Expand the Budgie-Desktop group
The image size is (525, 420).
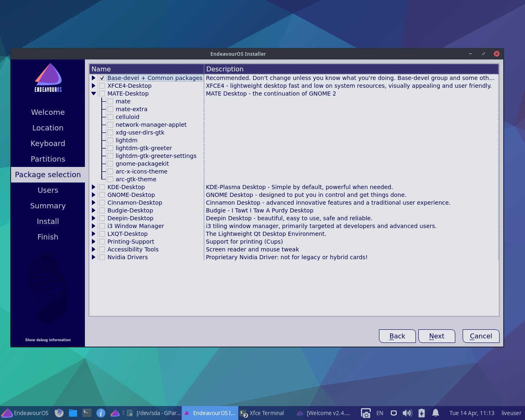coord(94,210)
